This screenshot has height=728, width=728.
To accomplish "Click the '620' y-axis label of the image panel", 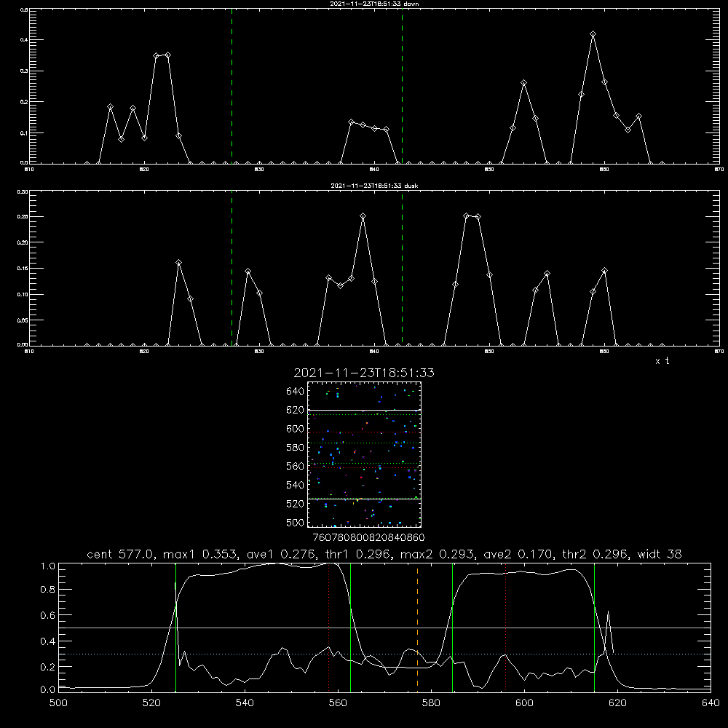I will pos(296,410).
